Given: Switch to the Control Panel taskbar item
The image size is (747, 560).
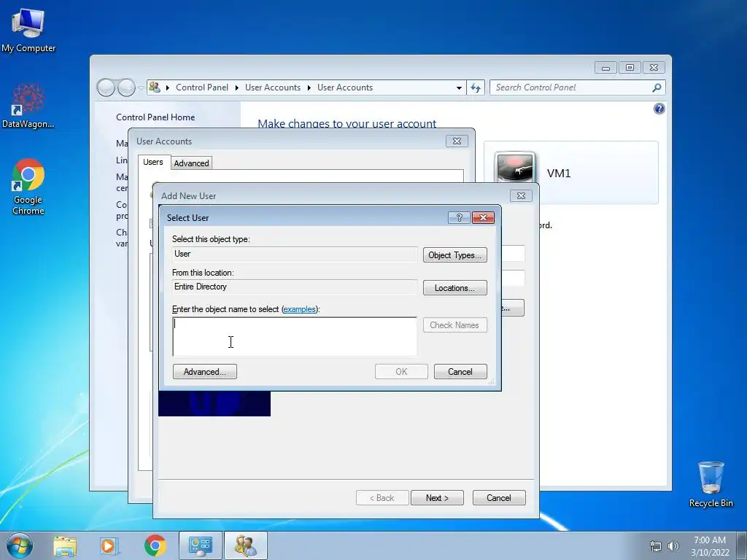Looking at the screenshot, I should coord(200,545).
